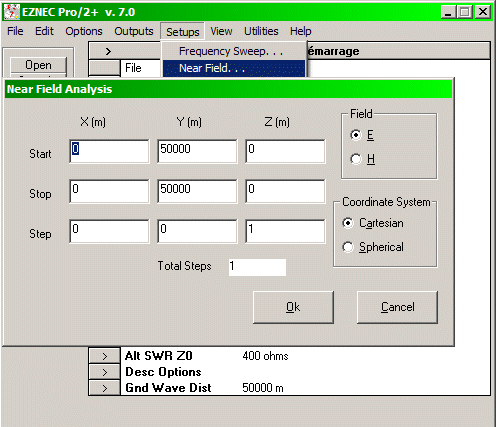
Task: Click the arrow button beside Alt SWR Z0
Action: pyautogui.click(x=104, y=356)
